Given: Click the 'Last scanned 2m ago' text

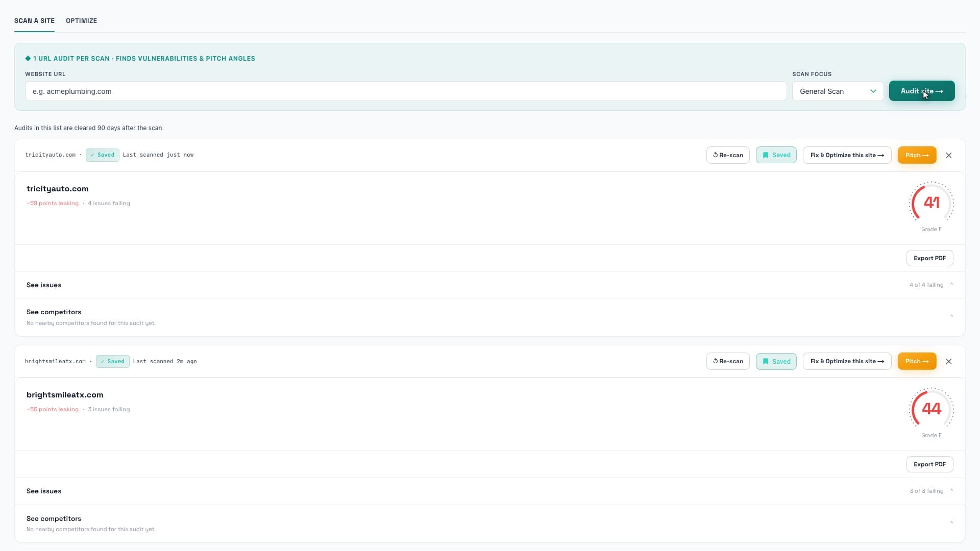Looking at the screenshot, I should tap(165, 361).
